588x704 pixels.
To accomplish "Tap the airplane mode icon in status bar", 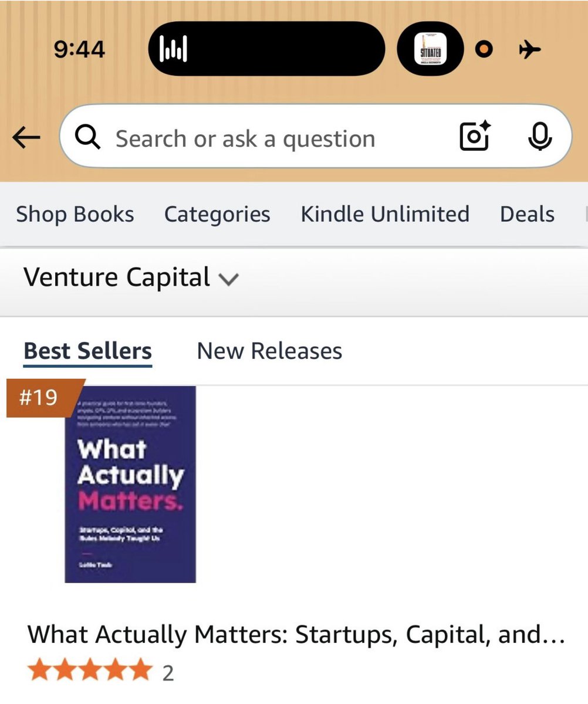I will click(529, 49).
